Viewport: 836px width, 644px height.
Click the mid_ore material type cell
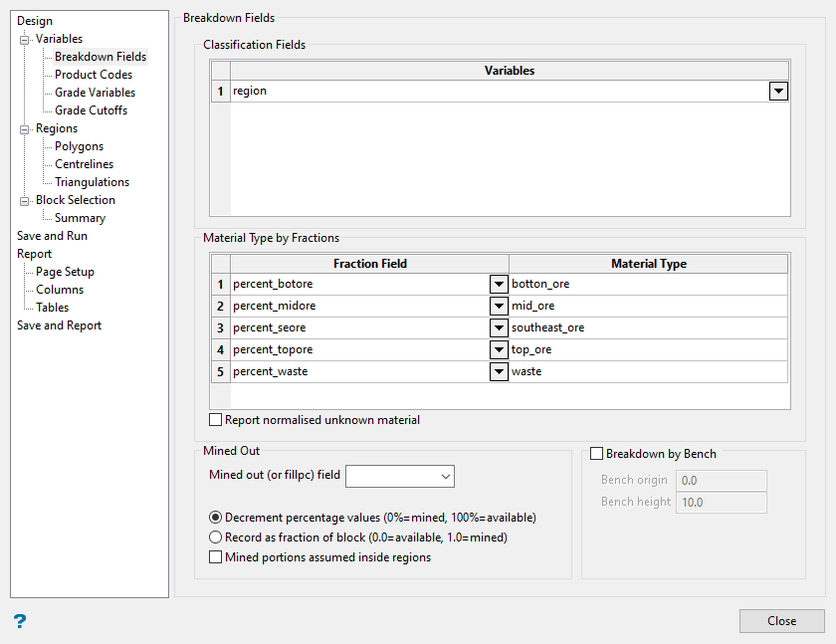tap(647, 306)
